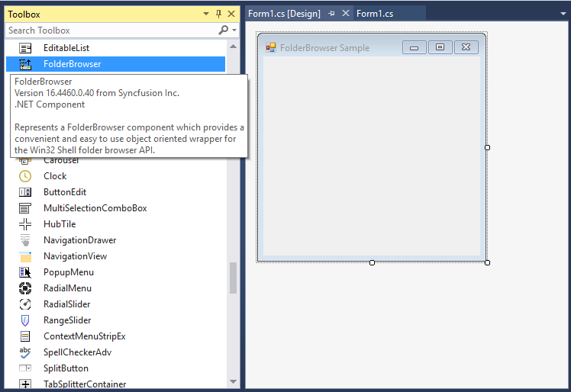Screen dimensions: 571x392
Task: Switch to the Form1.cs code tab
Action: 375,14
